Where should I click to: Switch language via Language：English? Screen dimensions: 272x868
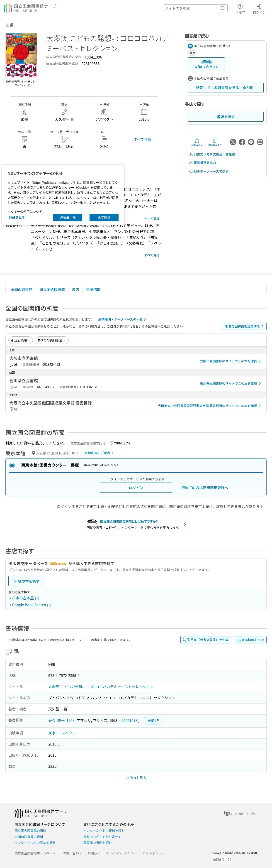click(241, 813)
